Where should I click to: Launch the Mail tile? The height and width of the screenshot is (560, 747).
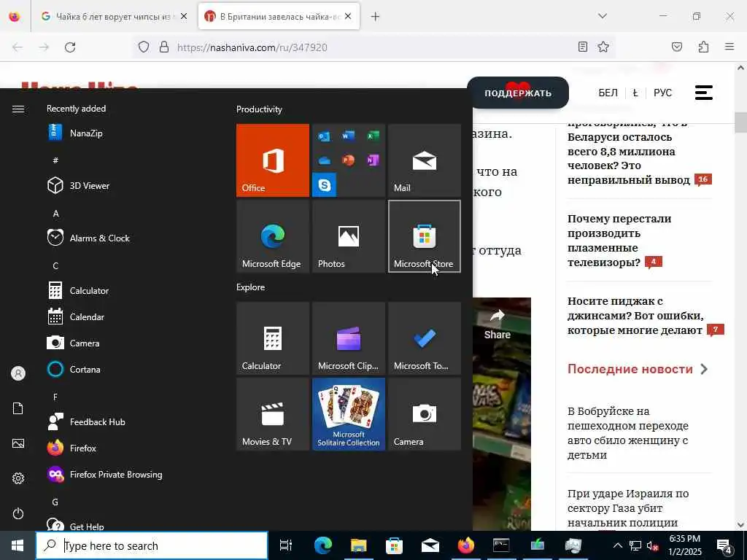tap(425, 160)
